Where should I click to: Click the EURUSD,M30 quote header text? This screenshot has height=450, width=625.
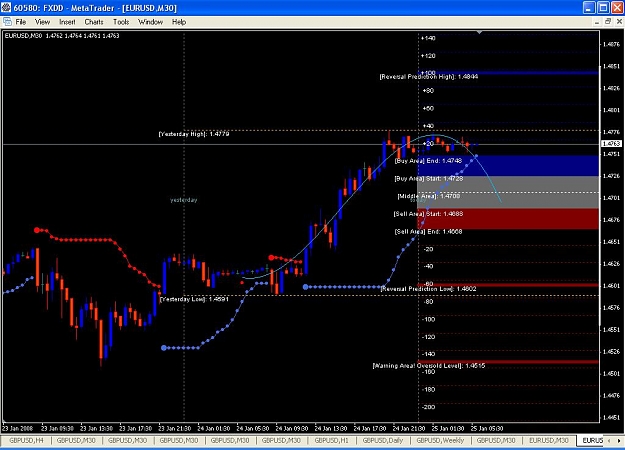coord(62,35)
